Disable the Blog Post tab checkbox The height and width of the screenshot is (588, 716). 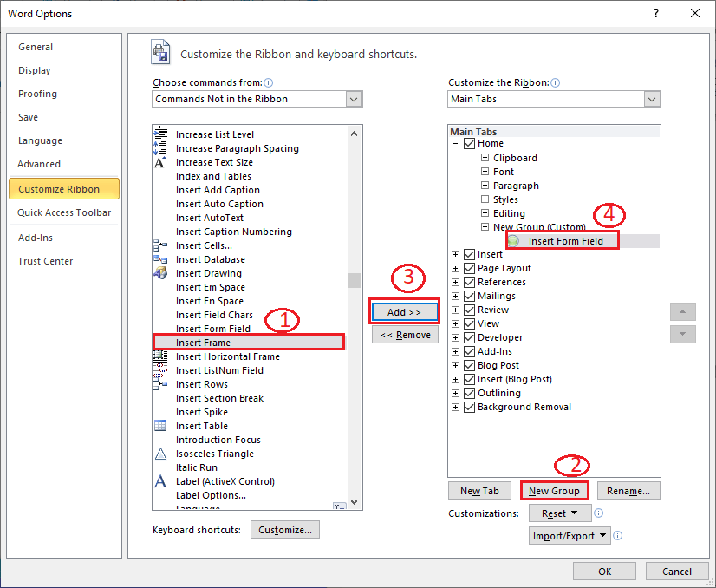tap(469, 365)
